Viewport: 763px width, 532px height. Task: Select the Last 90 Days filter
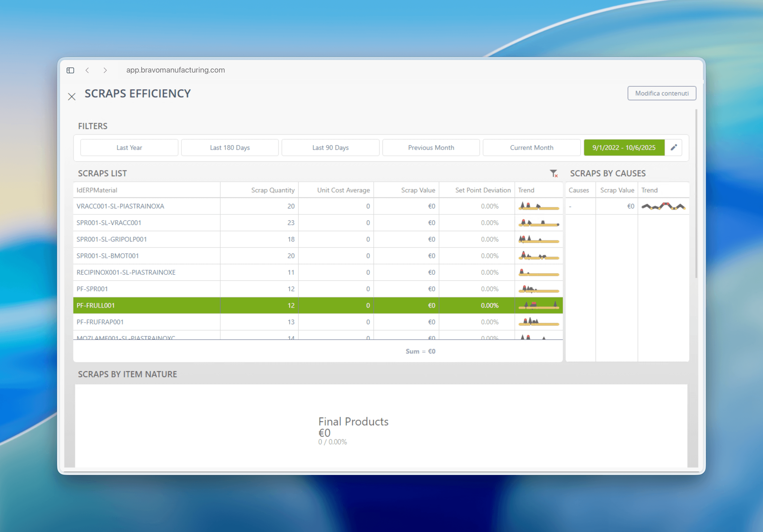pyautogui.click(x=330, y=148)
